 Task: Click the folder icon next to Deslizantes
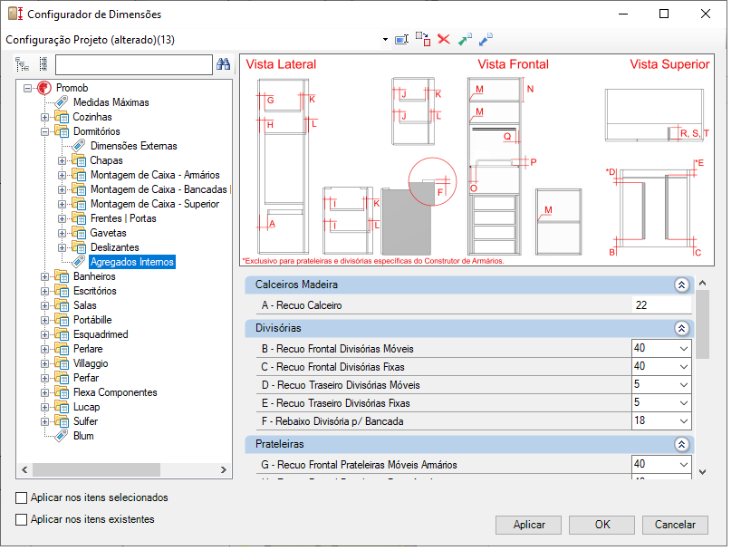tap(79, 247)
